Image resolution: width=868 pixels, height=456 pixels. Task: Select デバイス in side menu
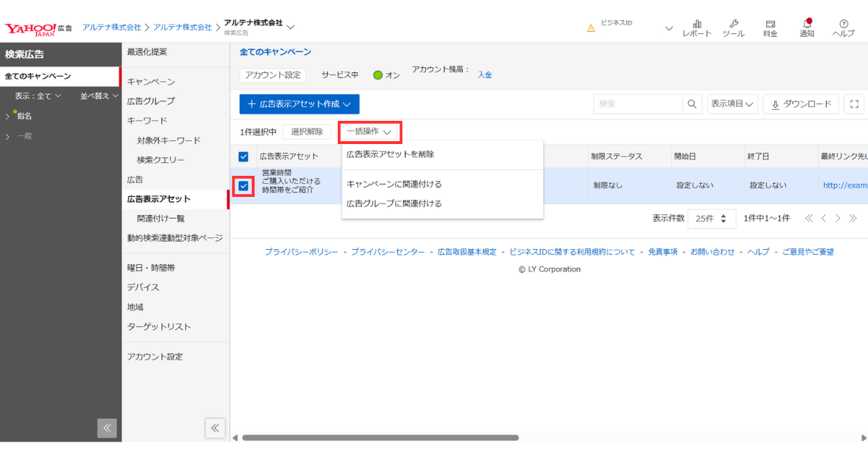pos(142,287)
